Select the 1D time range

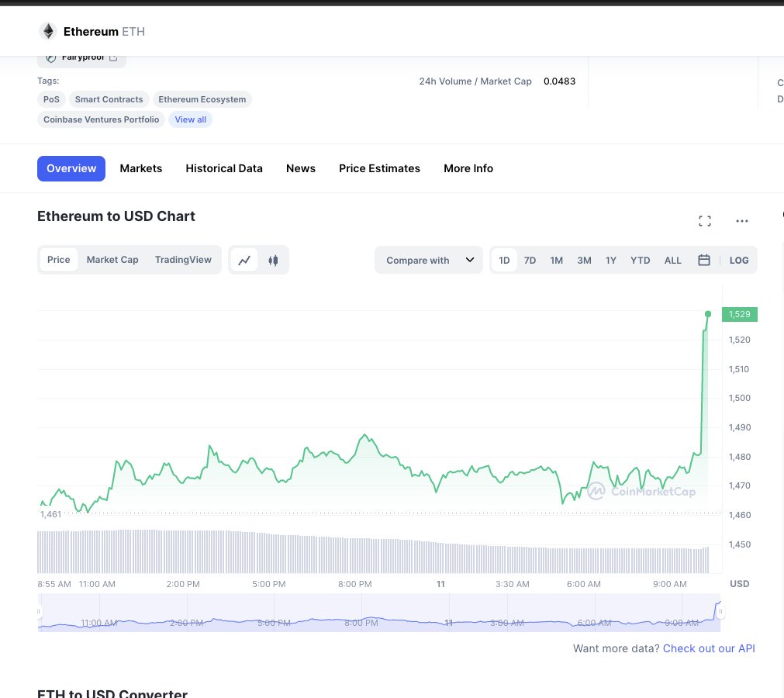coord(504,260)
